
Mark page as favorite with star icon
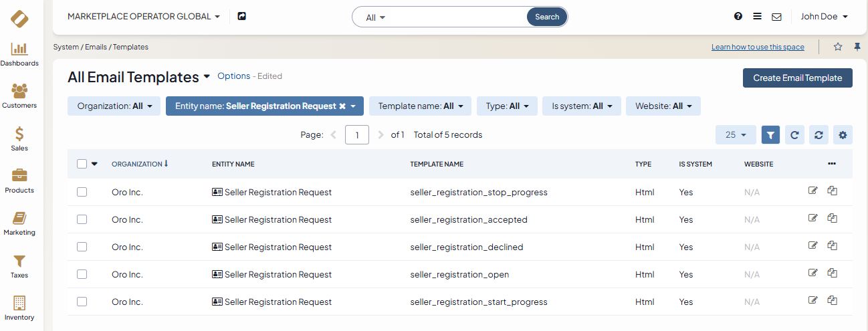tap(838, 47)
